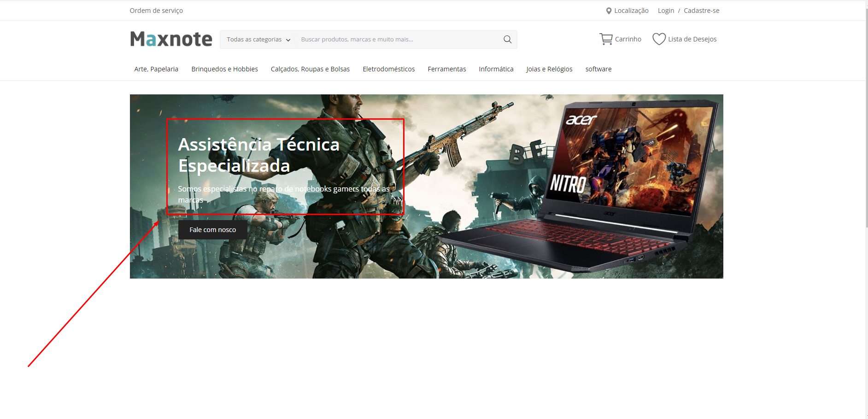Focus the Buscar produtos search field
This screenshot has width=868, height=419.
[399, 40]
